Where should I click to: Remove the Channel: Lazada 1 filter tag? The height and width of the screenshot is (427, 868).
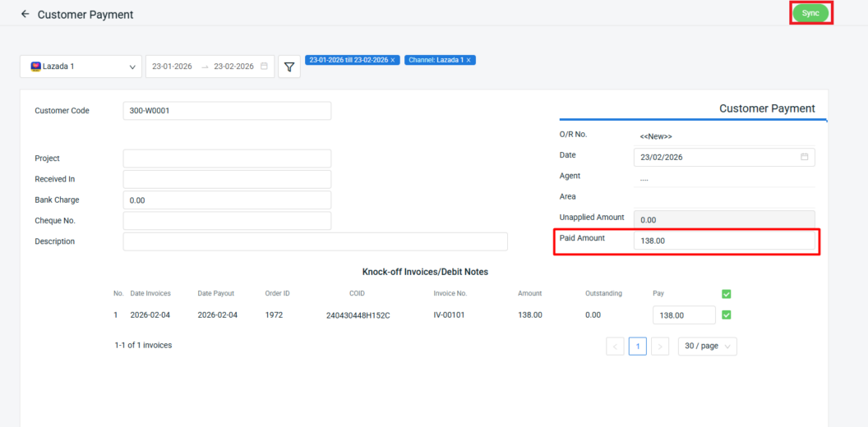(469, 60)
